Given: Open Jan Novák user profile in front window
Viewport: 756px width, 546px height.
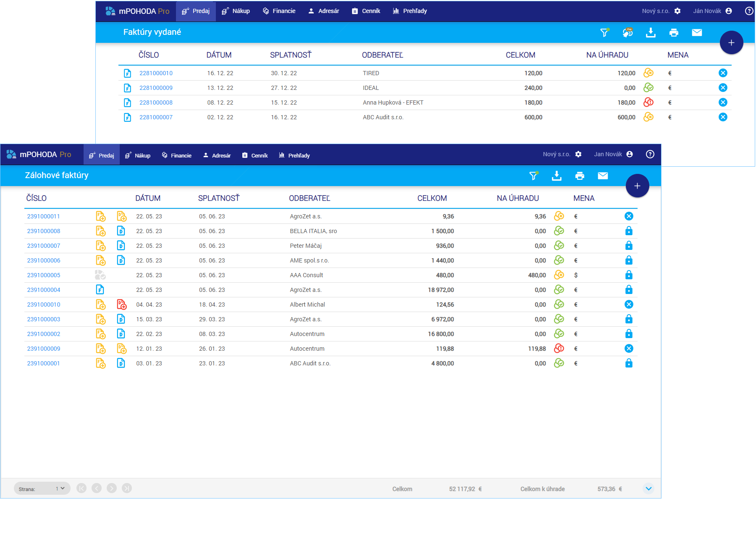Looking at the screenshot, I should (x=613, y=154).
